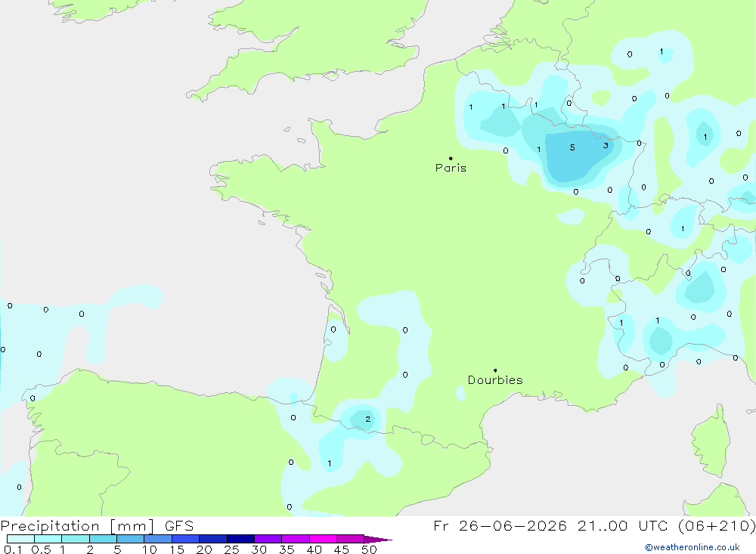Click the legend scale label '10'
Viewport: 756px width, 554px height.
[x=149, y=549]
